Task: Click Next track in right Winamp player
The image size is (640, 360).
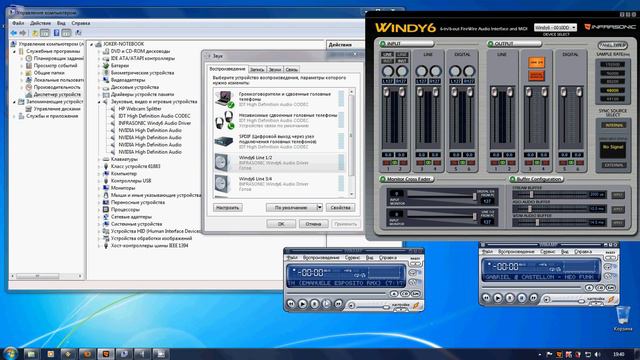Action: point(533,298)
